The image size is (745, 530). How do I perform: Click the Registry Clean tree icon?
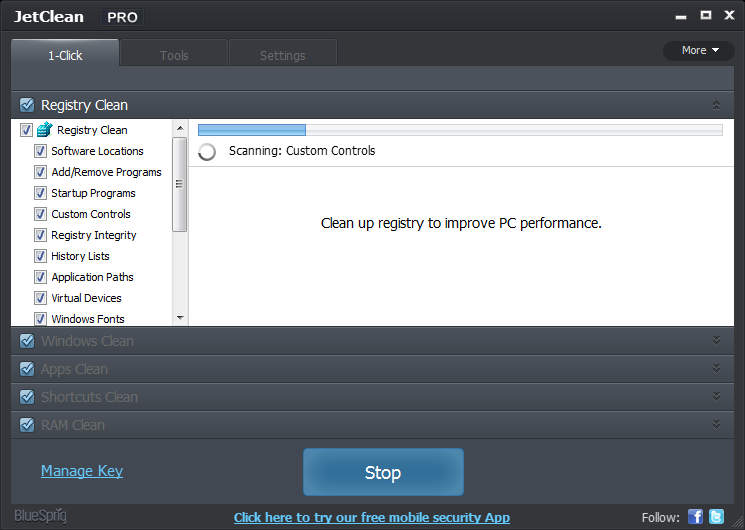[45, 130]
